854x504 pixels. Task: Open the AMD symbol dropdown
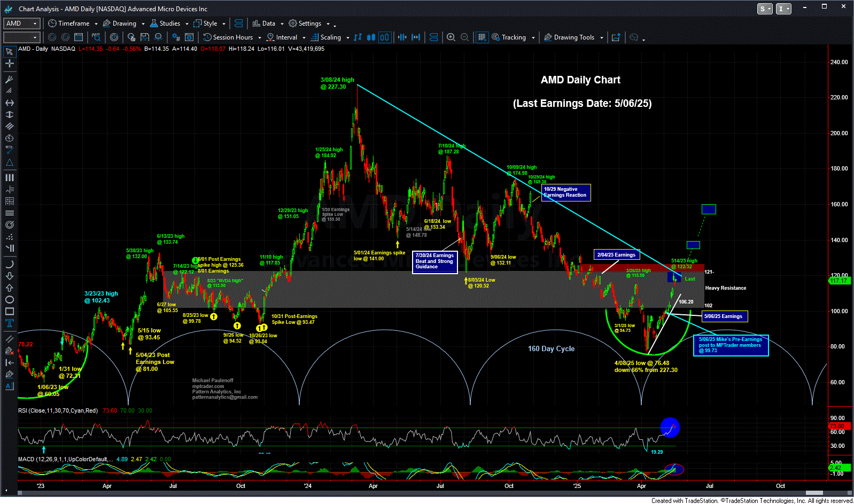tap(35, 24)
